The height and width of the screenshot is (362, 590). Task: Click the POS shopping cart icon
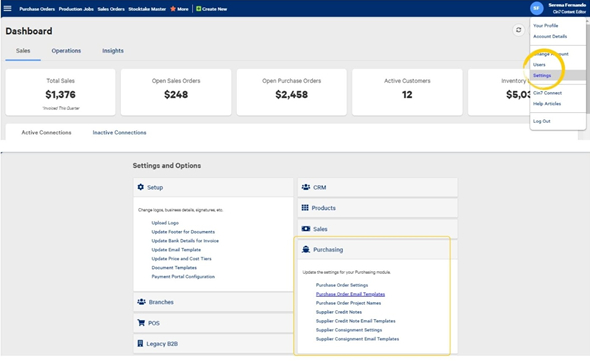tap(141, 323)
